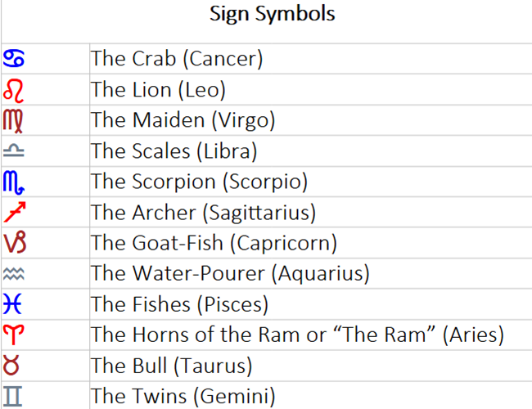
Task: Click the Aquarius wavy lines symbol
Action: (x=14, y=274)
